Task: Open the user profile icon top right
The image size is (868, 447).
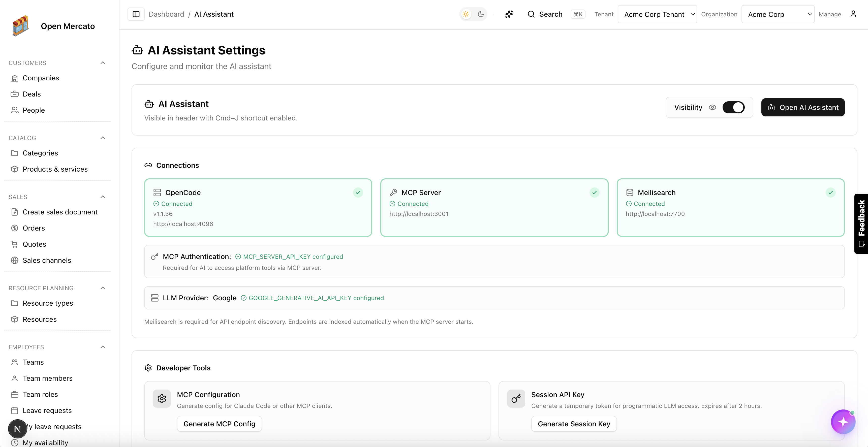Action: [x=854, y=14]
